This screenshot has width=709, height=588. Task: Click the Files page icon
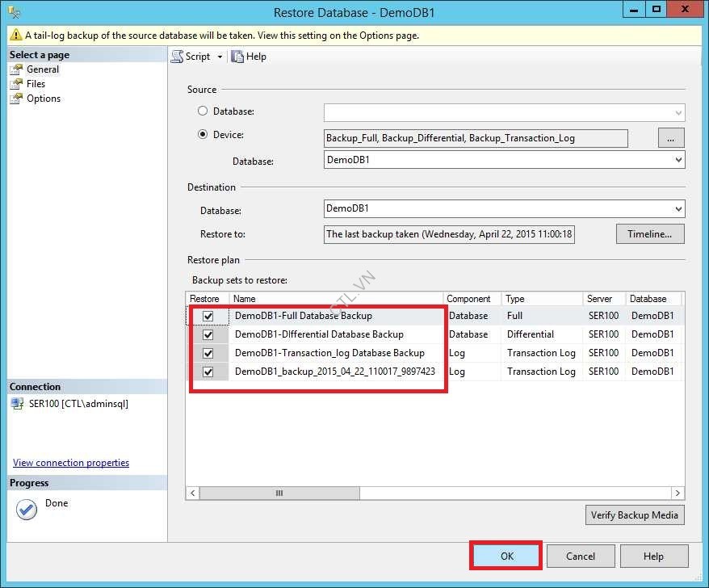[x=19, y=83]
